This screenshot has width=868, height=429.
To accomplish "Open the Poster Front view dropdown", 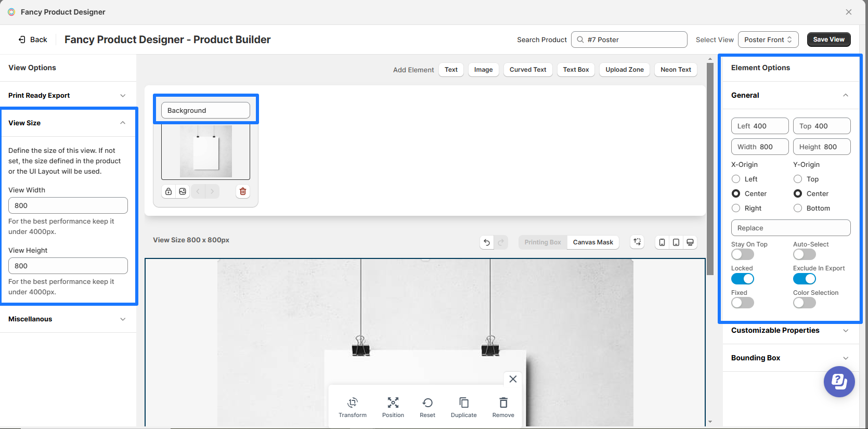I will pos(768,40).
